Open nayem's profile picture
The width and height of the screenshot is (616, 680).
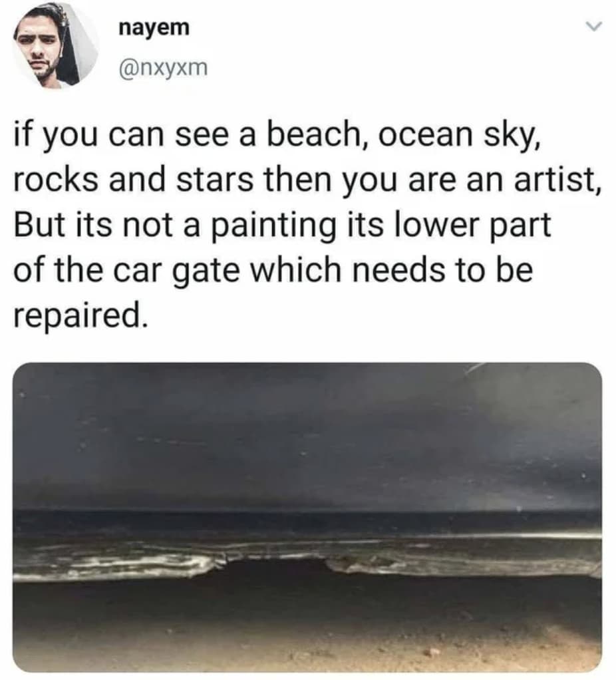[x=56, y=47]
